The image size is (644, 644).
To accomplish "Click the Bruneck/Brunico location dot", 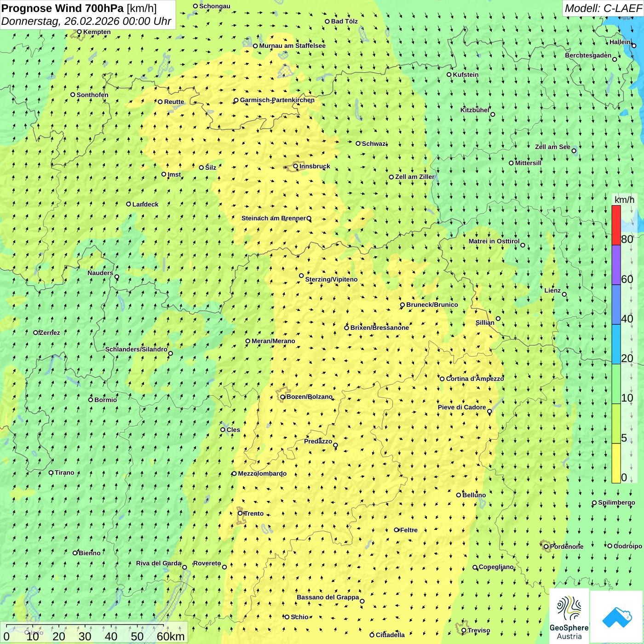I will point(402,305).
